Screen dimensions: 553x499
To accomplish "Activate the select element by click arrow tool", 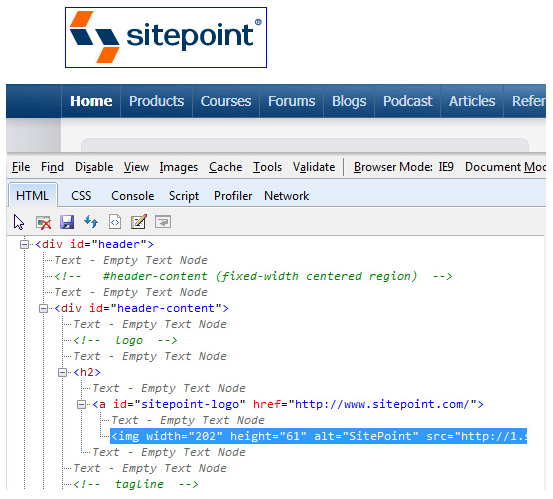I will 19,223.
